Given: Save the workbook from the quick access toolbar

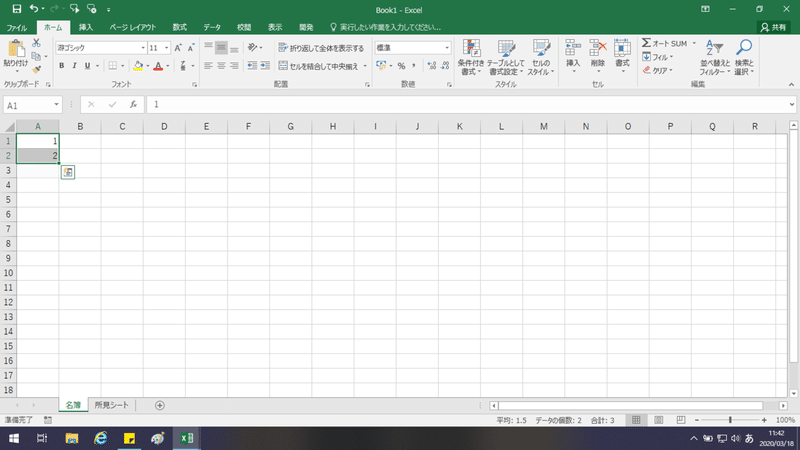Looking at the screenshot, I should click(16, 9).
